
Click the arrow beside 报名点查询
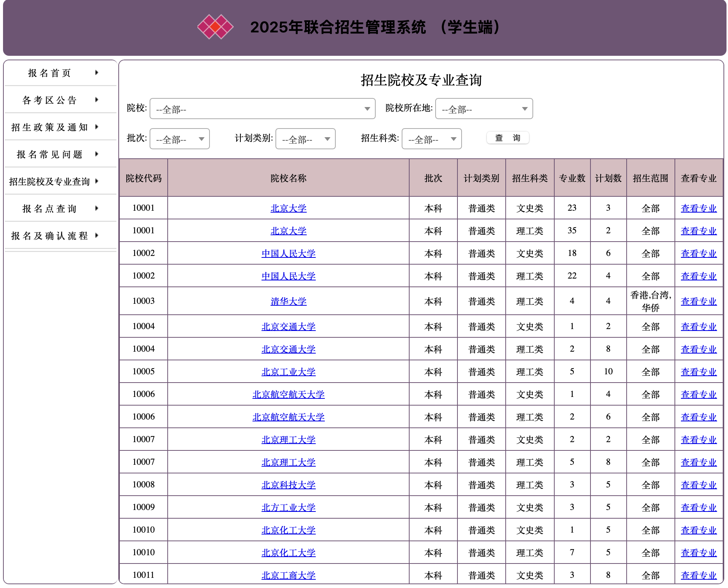tap(97, 208)
